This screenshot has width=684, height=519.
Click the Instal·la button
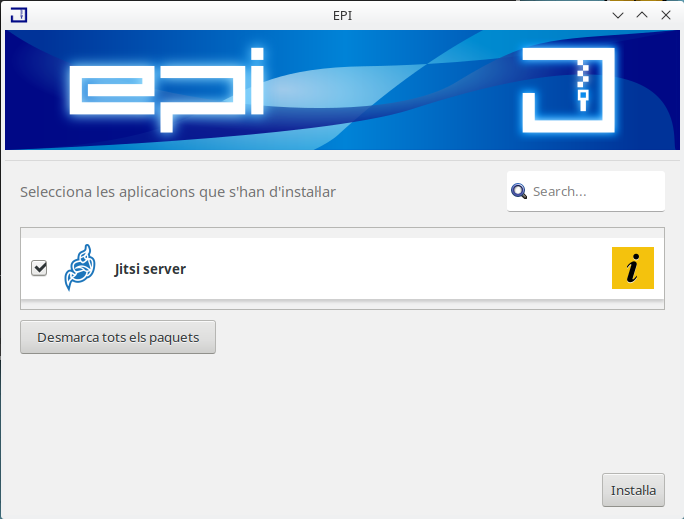point(633,490)
